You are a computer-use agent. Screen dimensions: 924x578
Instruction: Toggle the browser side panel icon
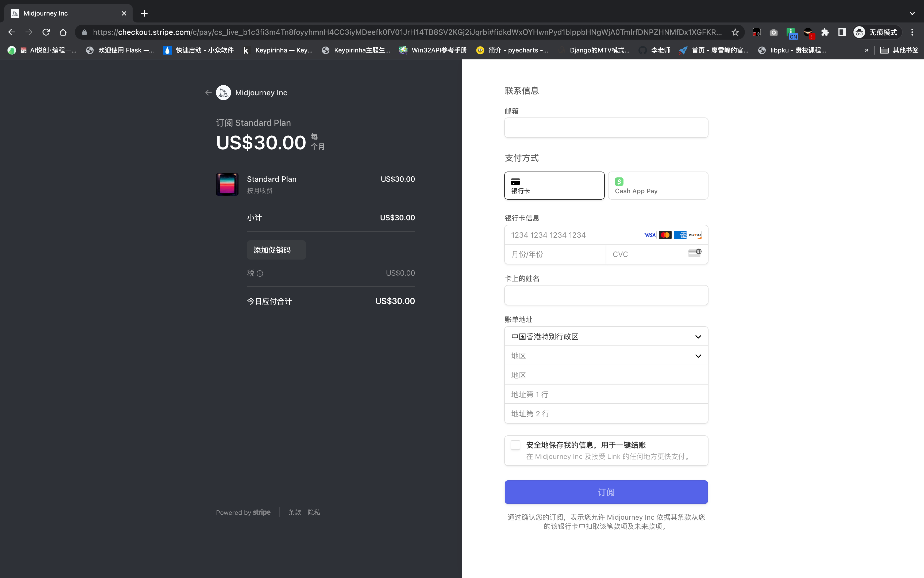(842, 32)
